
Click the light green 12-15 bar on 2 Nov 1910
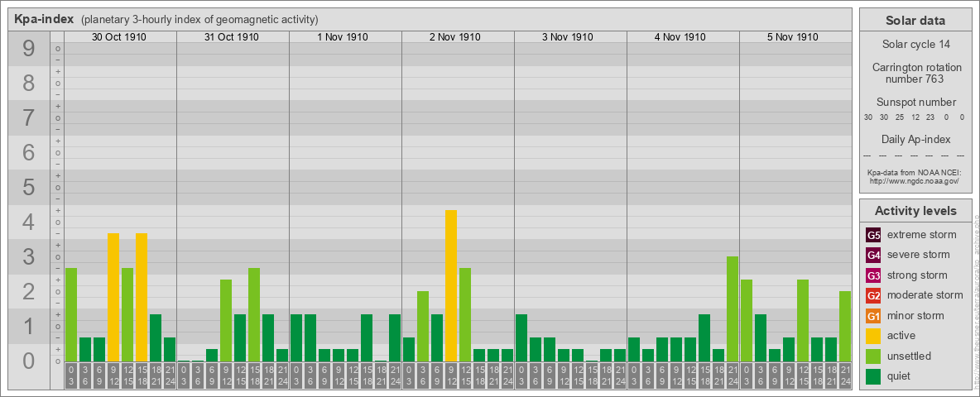[x=465, y=314]
